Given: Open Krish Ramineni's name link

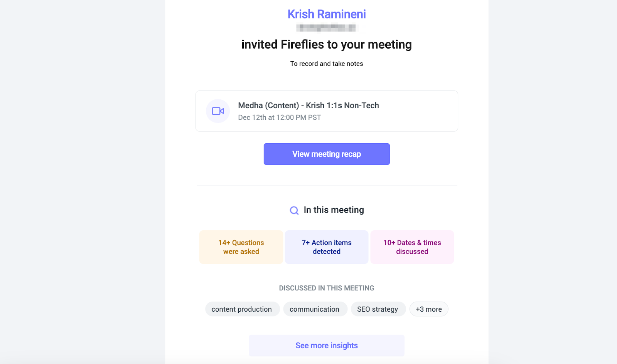Looking at the screenshot, I should (327, 14).
